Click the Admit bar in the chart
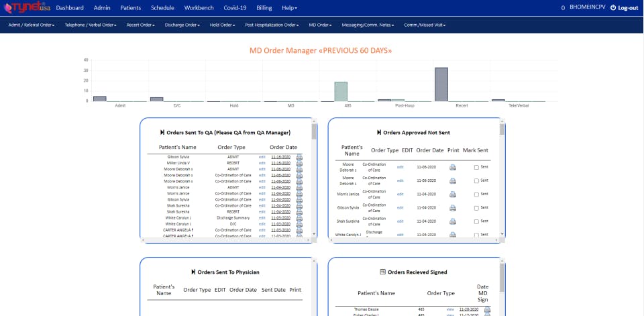This screenshot has width=644, height=316. click(x=100, y=99)
